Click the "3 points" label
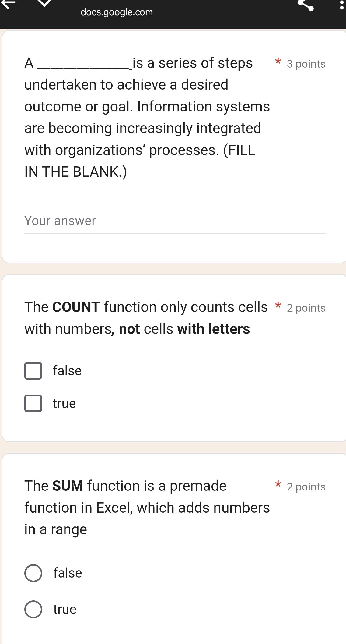 click(x=306, y=64)
